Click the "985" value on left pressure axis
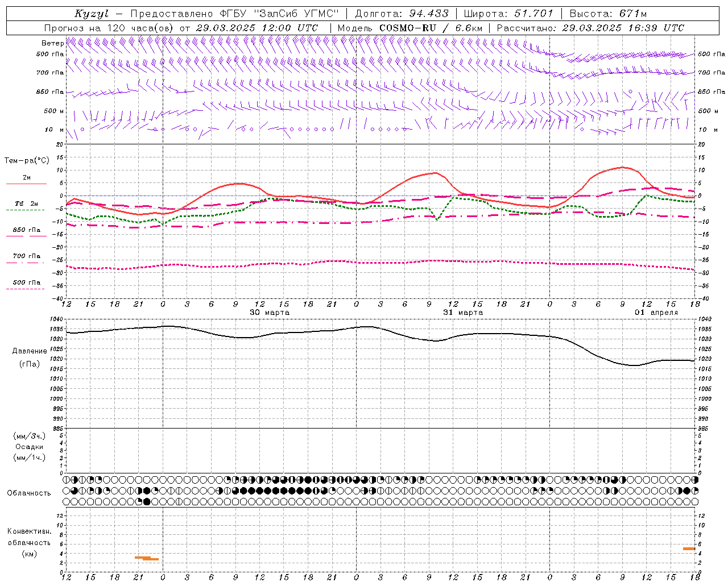This screenshot has height=582, width=728. coord(57,429)
